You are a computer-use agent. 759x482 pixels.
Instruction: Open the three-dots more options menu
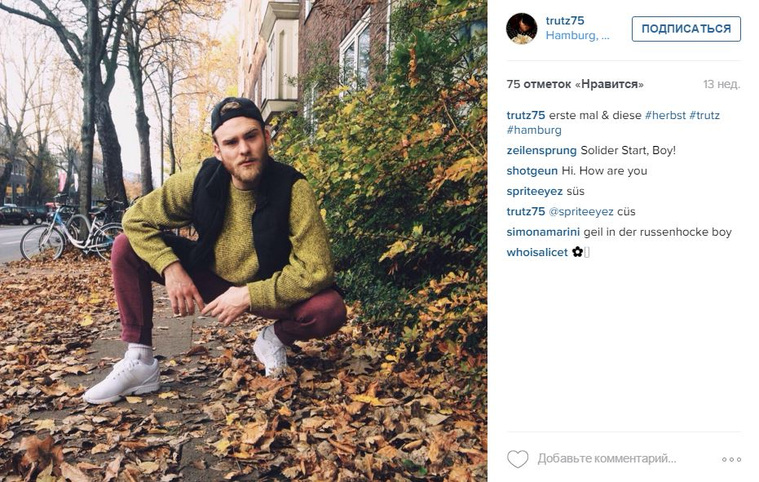pos(731,459)
